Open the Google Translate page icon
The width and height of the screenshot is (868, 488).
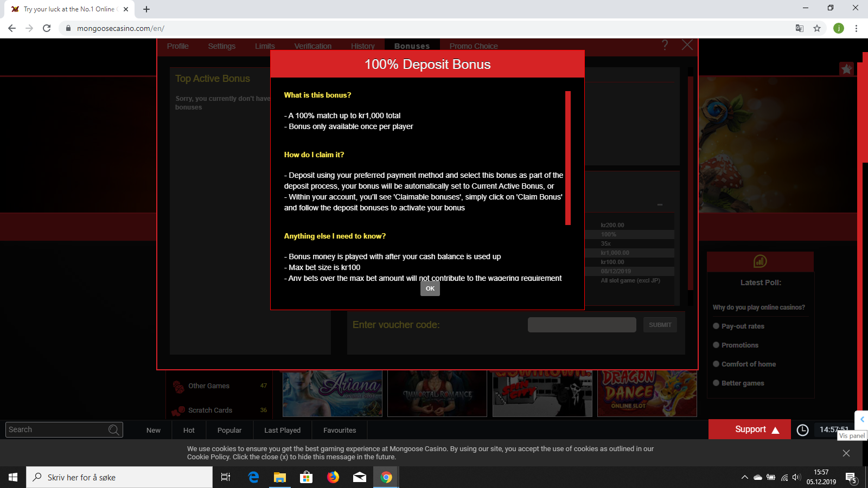pyautogui.click(x=800, y=28)
